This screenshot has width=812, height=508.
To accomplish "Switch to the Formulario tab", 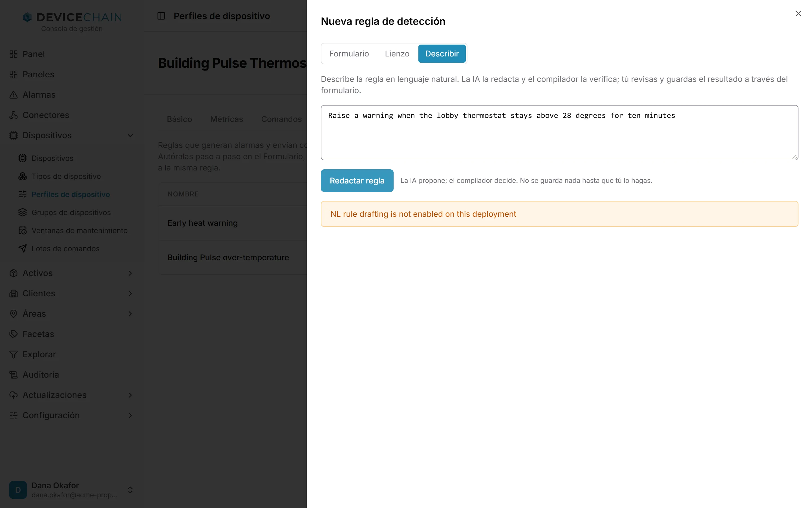I will click(x=349, y=54).
